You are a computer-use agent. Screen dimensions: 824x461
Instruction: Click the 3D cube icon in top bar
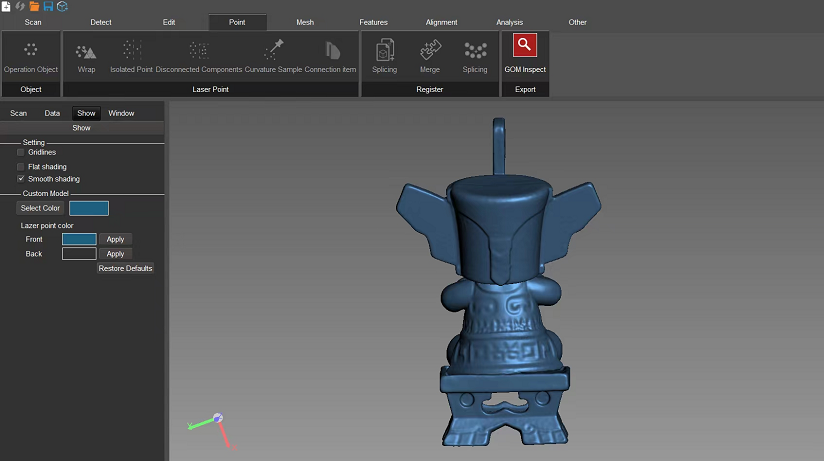pos(63,6)
